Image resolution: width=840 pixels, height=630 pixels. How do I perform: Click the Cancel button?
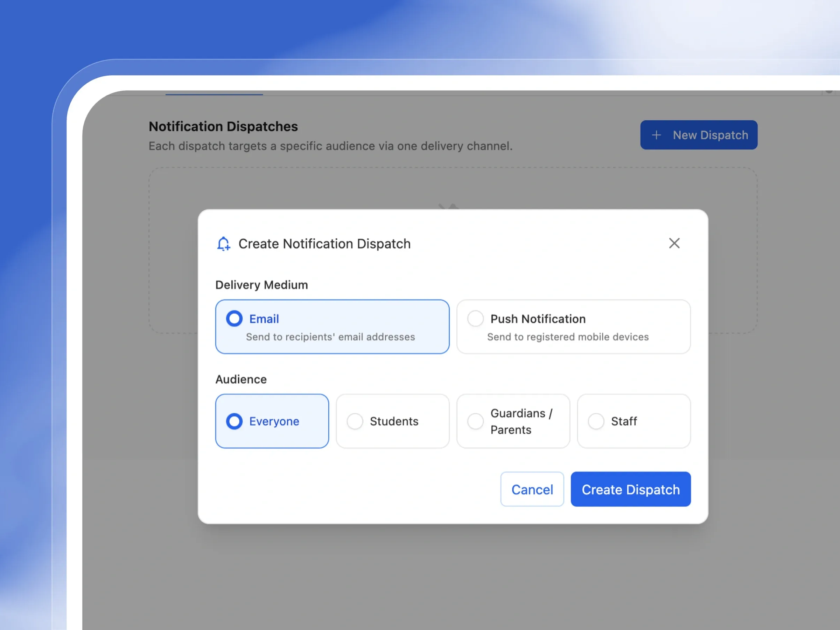coord(532,489)
